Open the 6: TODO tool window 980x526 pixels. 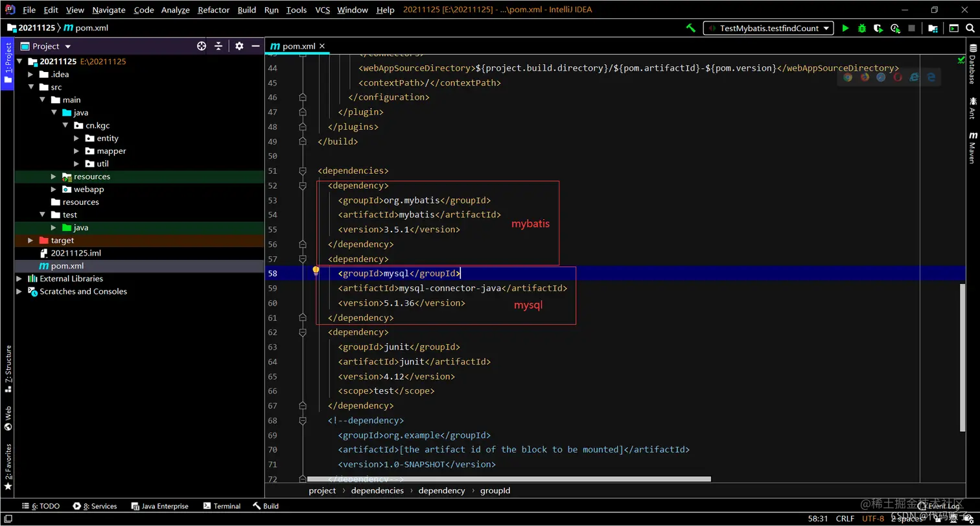point(41,506)
